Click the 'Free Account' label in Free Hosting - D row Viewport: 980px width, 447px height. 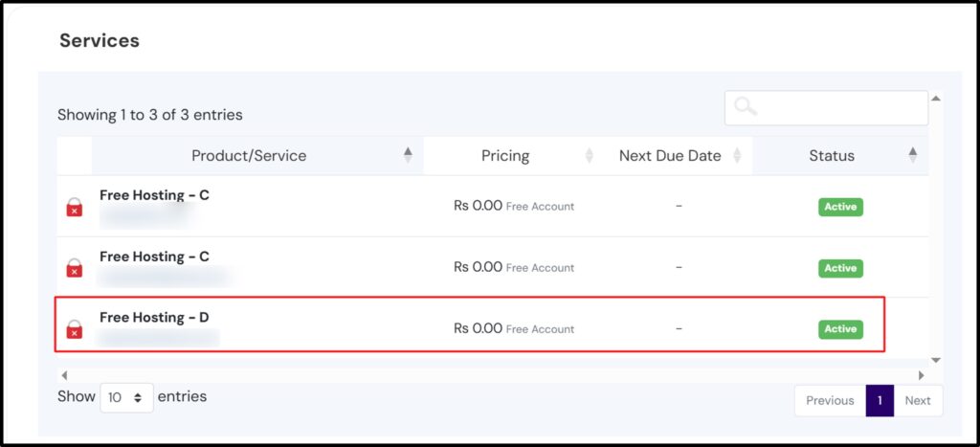click(540, 329)
